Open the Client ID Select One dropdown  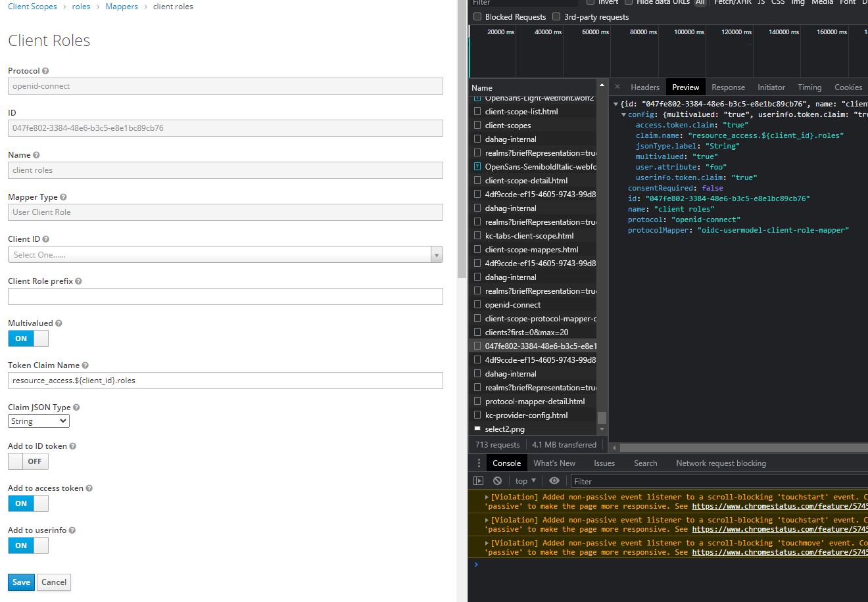[x=436, y=254]
